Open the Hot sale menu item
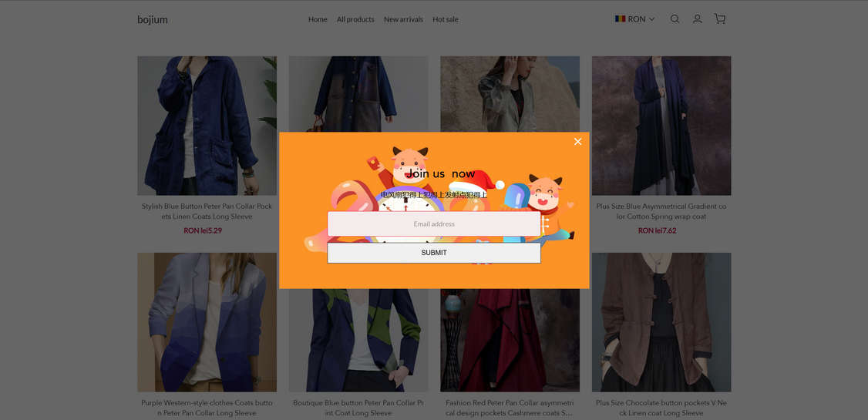The image size is (868, 420). (x=446, y=19)
